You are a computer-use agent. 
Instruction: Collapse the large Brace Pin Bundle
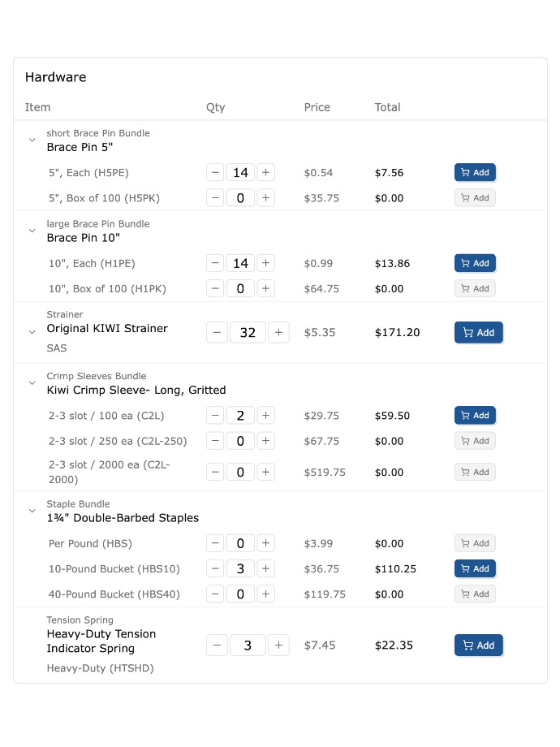pos(32,231)
